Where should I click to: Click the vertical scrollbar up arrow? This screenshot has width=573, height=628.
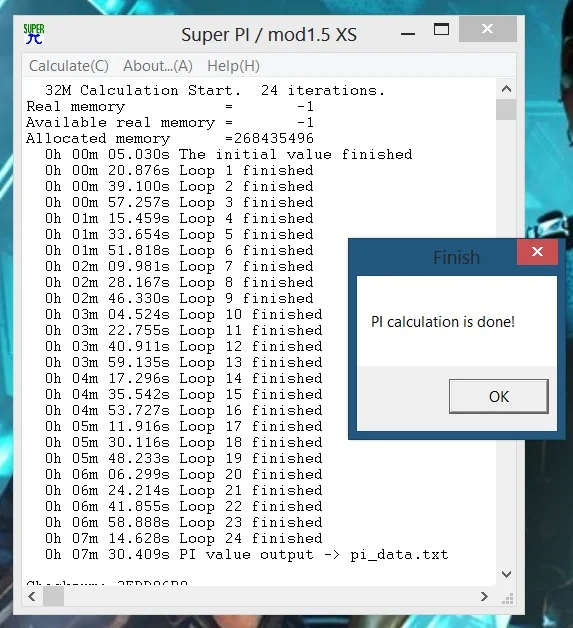506,89
